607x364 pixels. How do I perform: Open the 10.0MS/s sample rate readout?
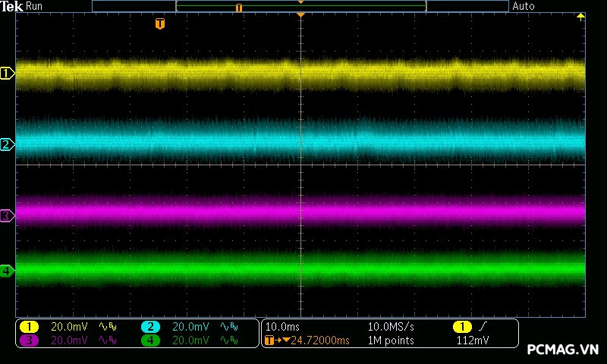pyautogui.click(x=392, y=327)
